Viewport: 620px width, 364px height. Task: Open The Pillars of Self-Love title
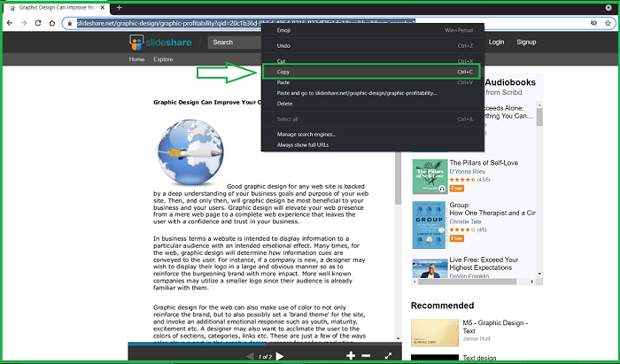pos(484,163)
